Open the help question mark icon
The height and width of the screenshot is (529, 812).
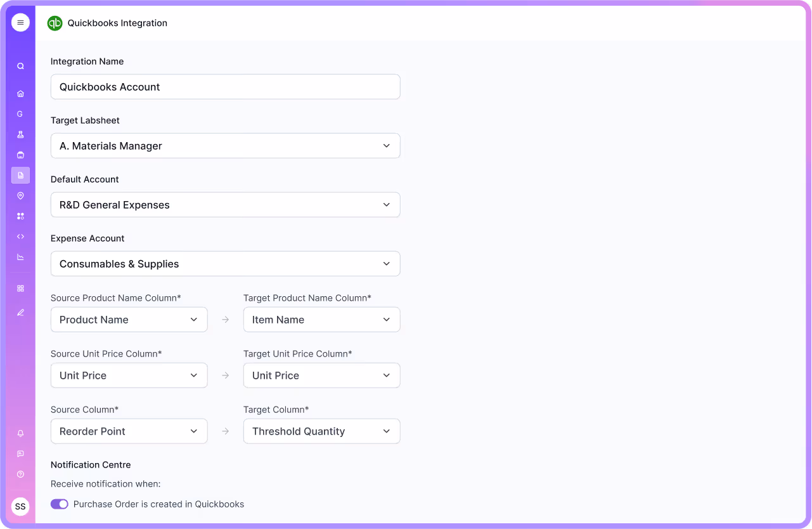(x=20, y=474)
